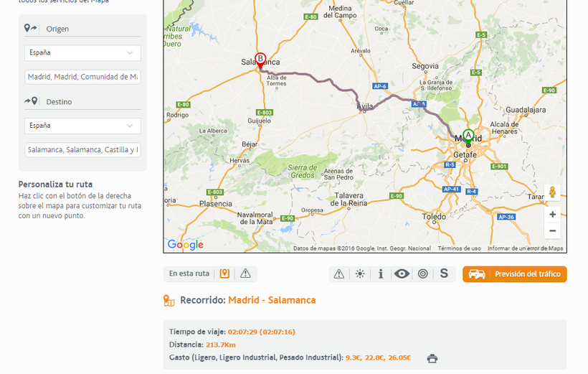Click the incidents warning icon in right toolbar

click(339, 274)
